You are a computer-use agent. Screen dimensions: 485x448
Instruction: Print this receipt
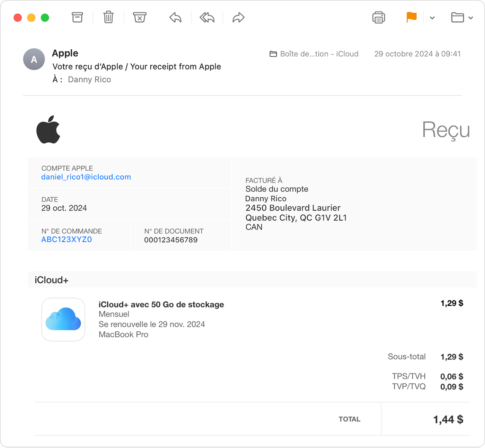pos(378,17)
